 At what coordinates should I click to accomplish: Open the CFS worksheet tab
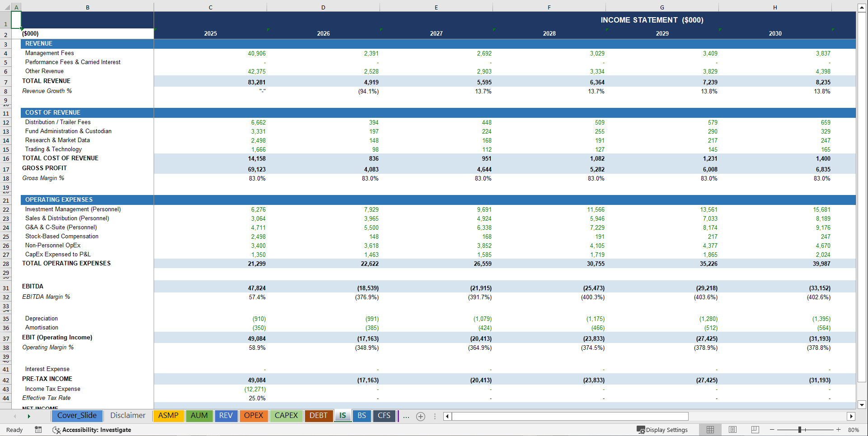[x=384, y=416]
